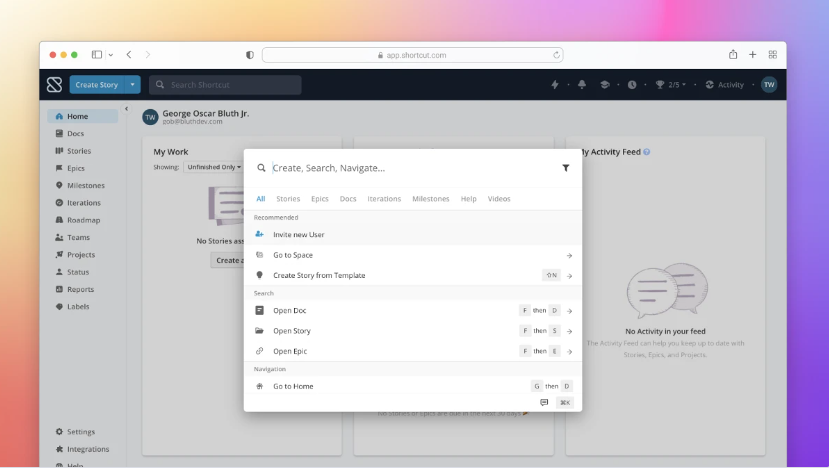Select the Stories tab in palette
The image size is (829, 468).
pyautogui.click(x=288, y=199)
